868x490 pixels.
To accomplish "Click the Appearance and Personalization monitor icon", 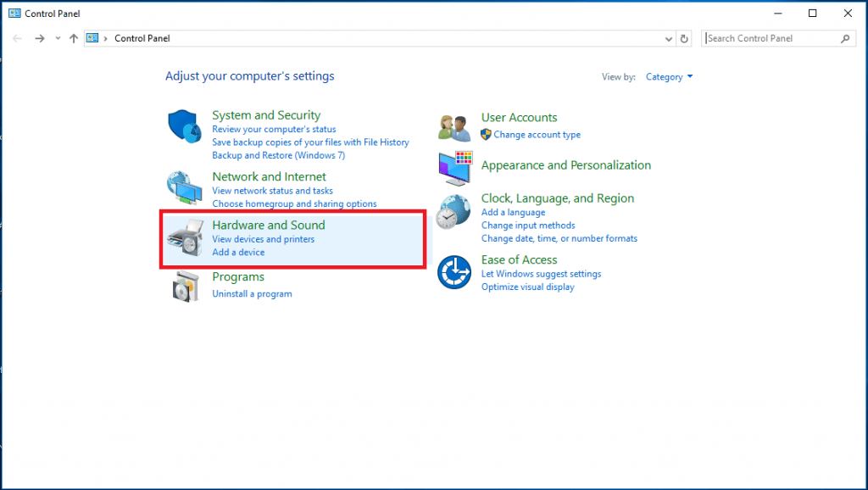I will tap(455, 169).
